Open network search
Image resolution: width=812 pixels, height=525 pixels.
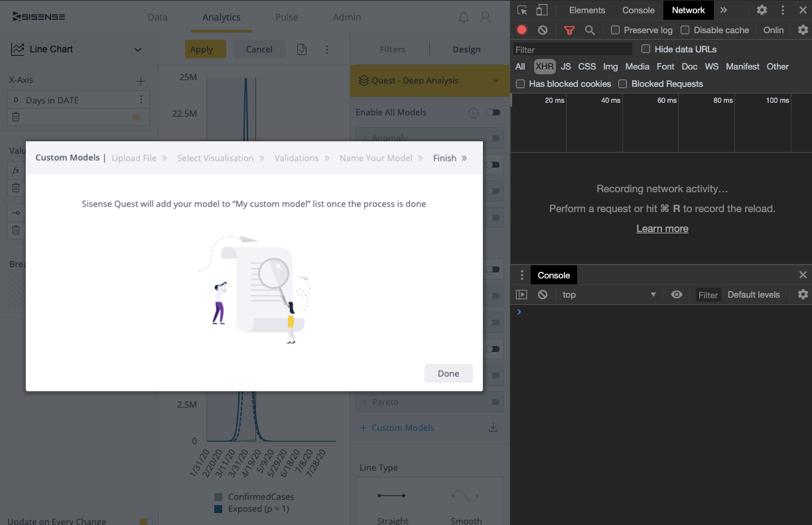(x=590, y=30)
